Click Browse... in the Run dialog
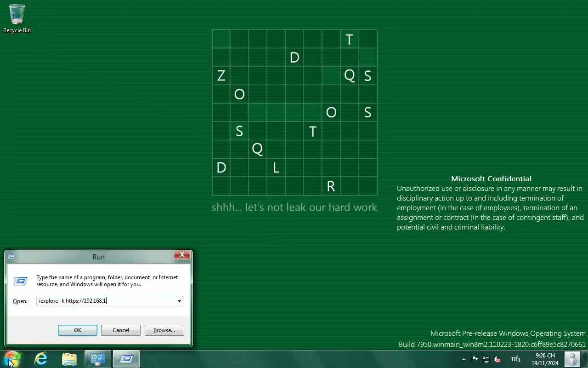This screenshot has height=368, width=588. click(164, 330)
